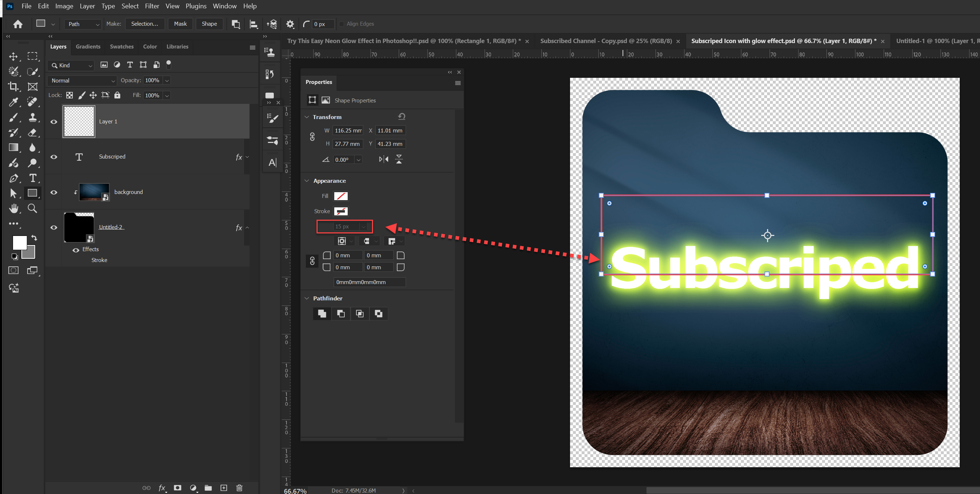980x494 pixels.
Task: Open the Filter menu
Action: pos(152,6)
